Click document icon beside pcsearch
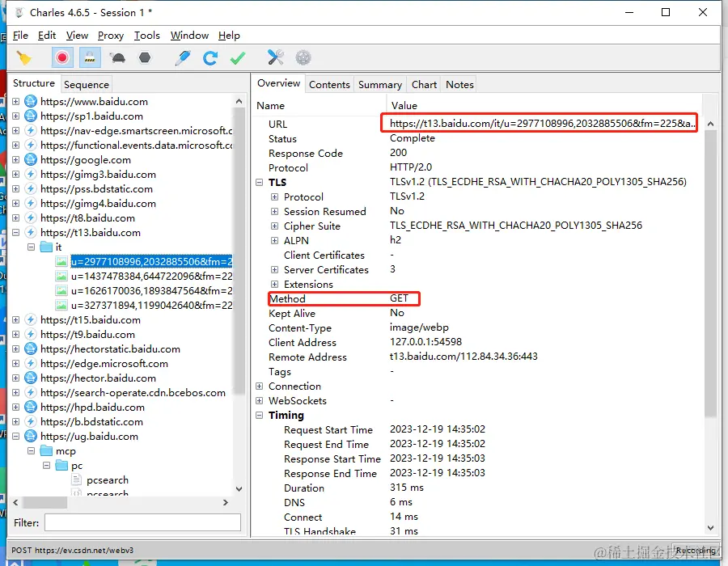728x566 pixels. pos(77,479)
